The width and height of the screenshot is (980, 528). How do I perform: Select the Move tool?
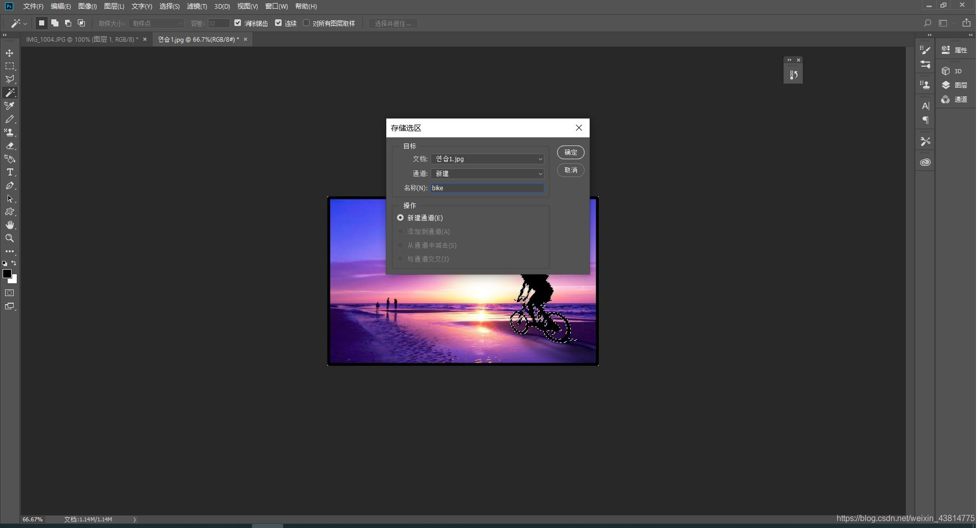click(x=10, y=53)
